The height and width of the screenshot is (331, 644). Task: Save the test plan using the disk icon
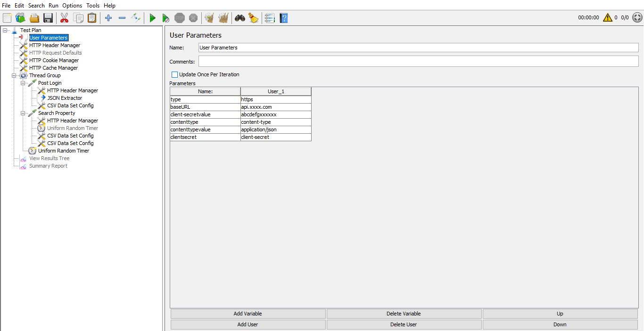pyautogui.click(x=49, y=17)
